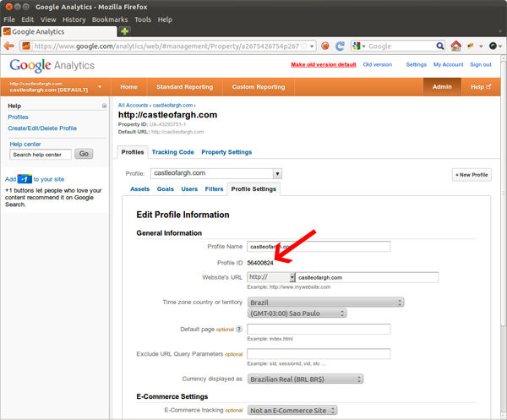The image size is (507, 420).
Task: Open the Profiles help link
Action: click(18, 117)
